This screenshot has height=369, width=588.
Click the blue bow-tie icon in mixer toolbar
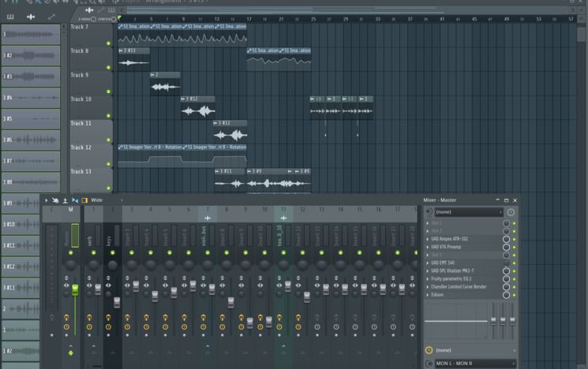(75, 200)
